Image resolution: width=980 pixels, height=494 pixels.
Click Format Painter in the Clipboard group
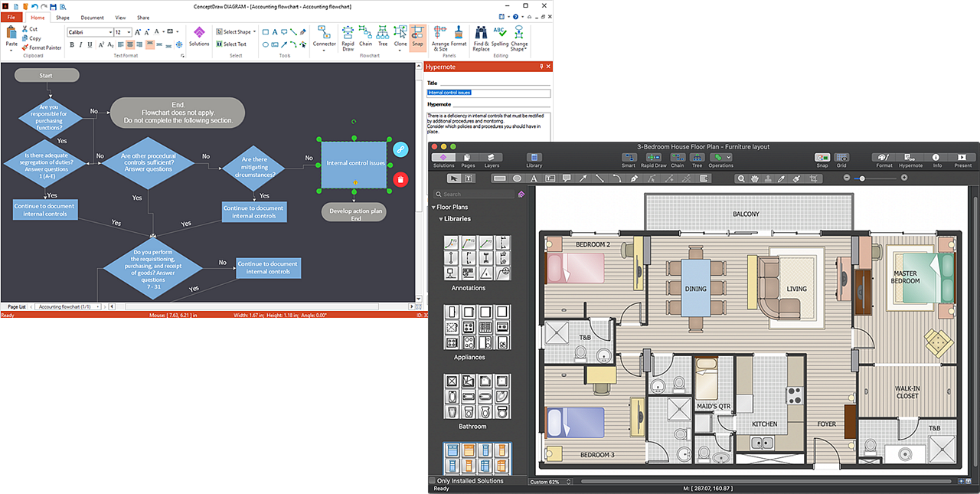[41, 47]
